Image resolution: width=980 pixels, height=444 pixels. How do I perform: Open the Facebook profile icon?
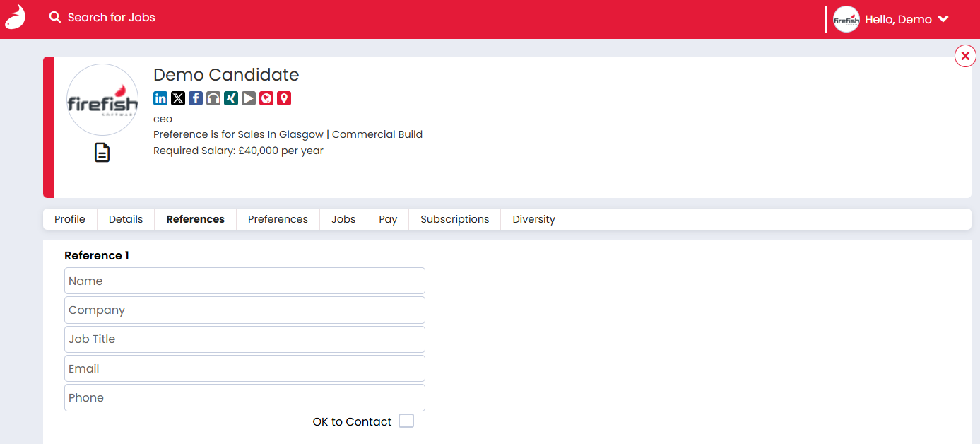point(196,98)
